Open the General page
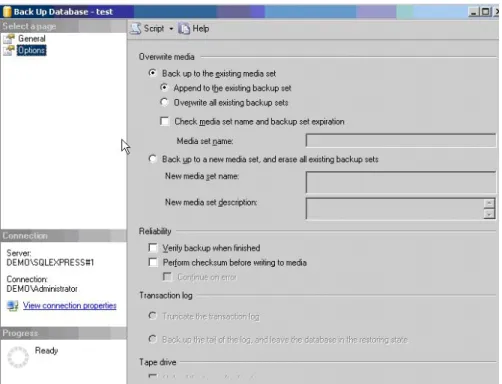Screen dimensions: 502x384 (32, 39)
